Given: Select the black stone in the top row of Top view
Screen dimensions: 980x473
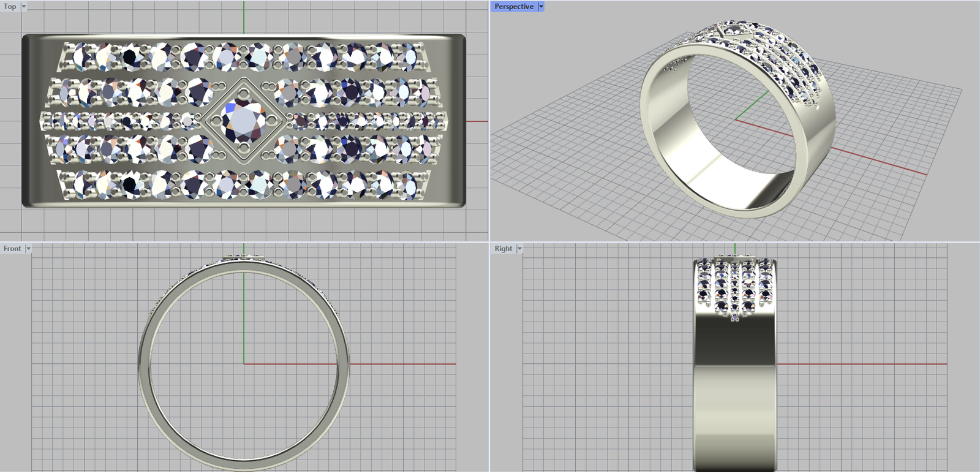Looking at the screenshot, I should (x=130, y=58).
